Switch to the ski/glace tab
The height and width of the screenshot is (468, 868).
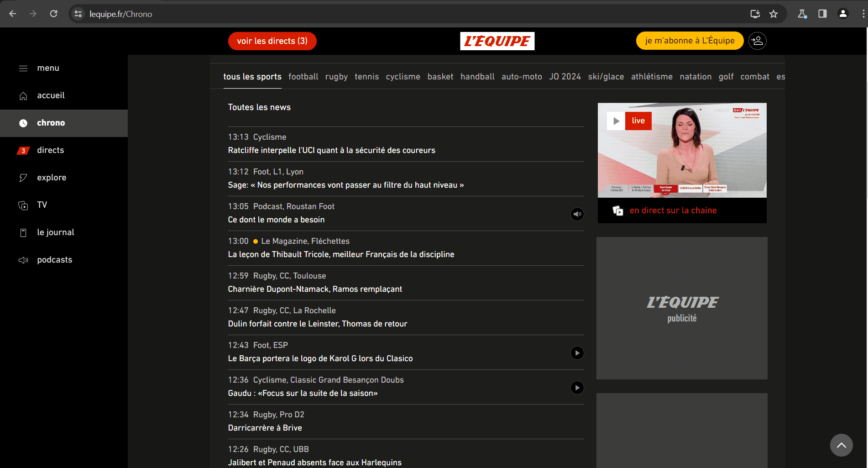click(x=606, y=77)
